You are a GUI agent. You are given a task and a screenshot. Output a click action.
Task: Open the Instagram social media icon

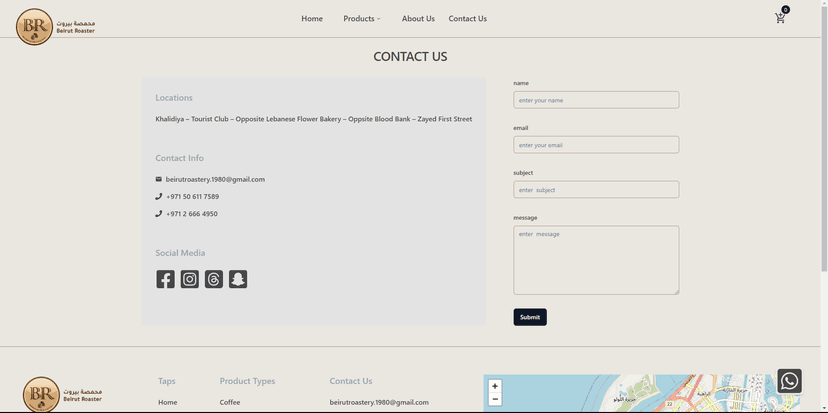click(190, 279)
